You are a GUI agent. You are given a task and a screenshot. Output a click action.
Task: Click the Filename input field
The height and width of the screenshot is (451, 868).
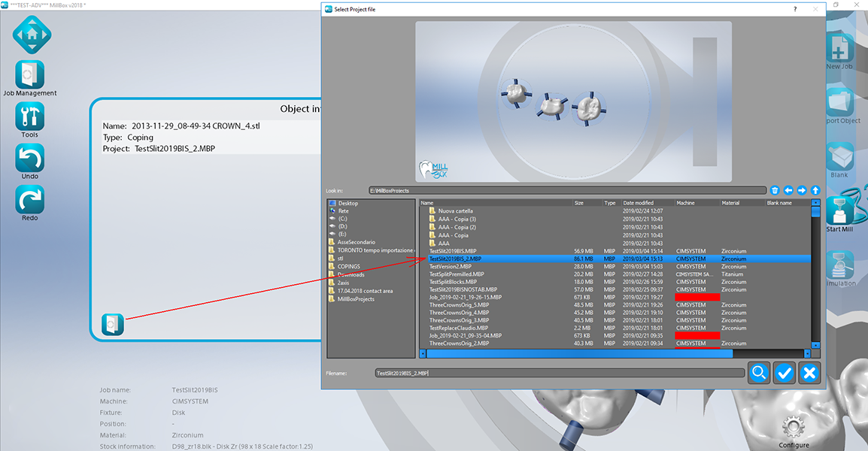[x=560, y=373]
